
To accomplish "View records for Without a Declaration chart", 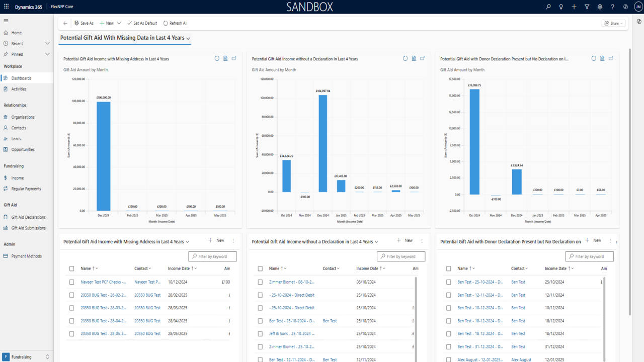I will coord(414,59).
